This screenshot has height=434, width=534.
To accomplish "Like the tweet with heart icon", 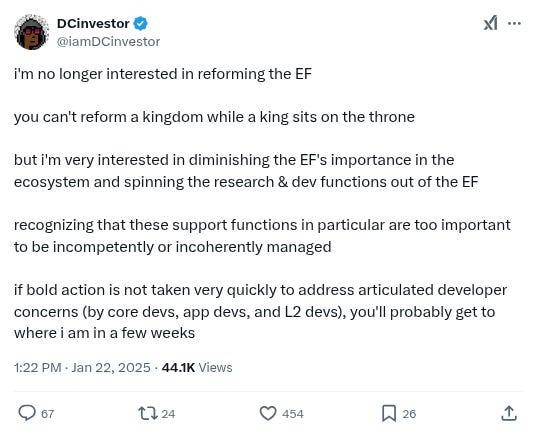I will coord(268,414).
